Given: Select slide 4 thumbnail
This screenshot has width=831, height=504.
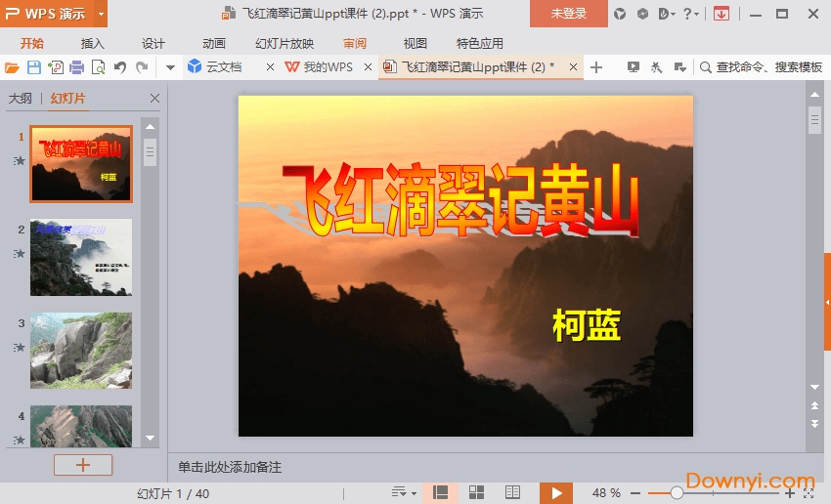Looking at the screenshot, I should 81,426.
